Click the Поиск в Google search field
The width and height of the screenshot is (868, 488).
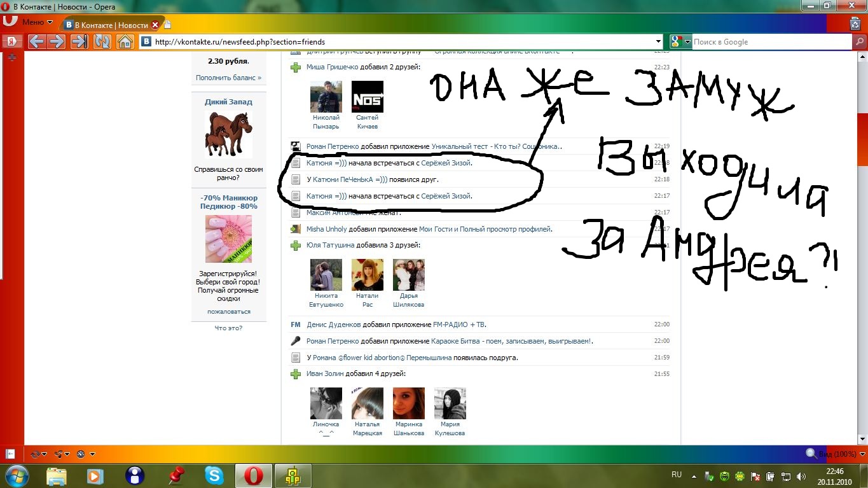(x=771, y=42)
